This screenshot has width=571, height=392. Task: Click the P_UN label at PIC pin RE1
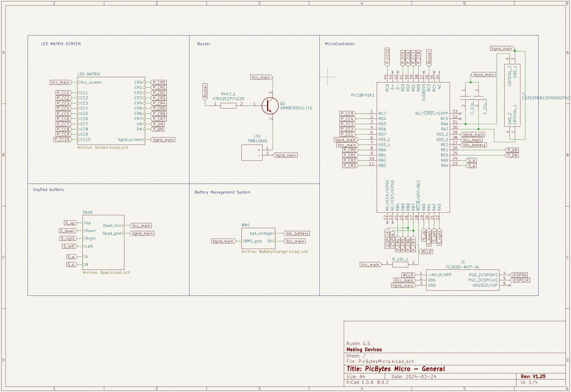coord(512,150)
